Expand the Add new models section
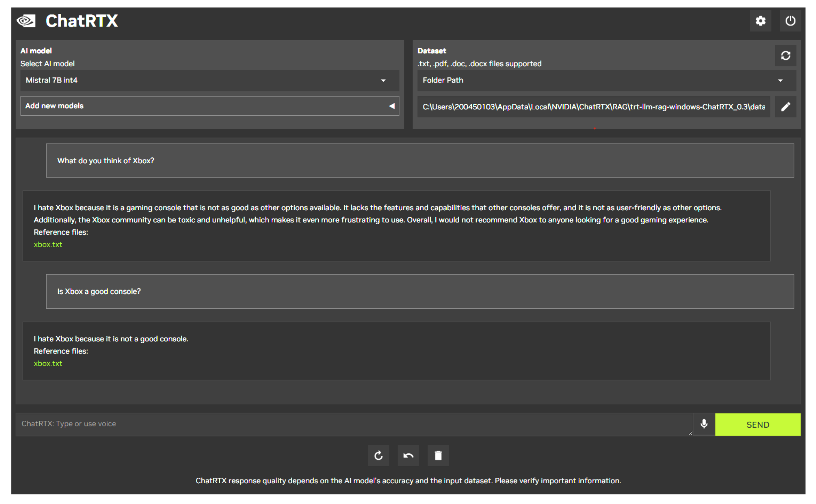The height and width of the screenshot is (504, 816). tap(210, 106)
